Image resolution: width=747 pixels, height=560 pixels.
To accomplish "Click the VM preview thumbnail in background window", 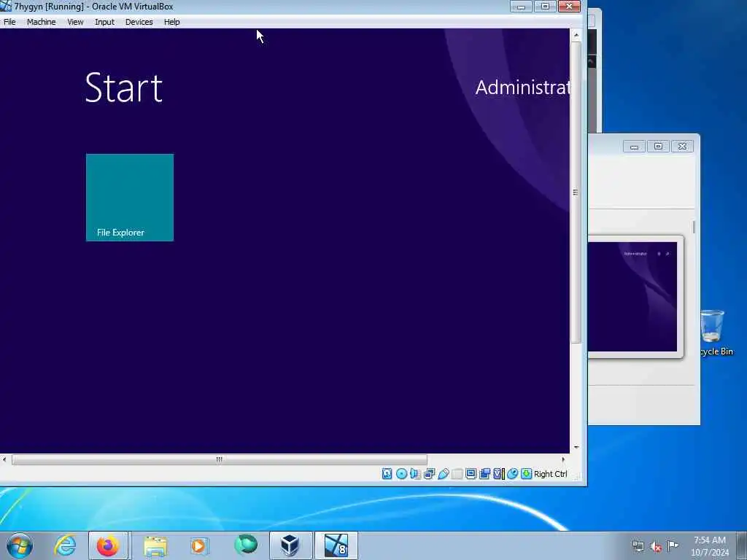I will [632, 297].
